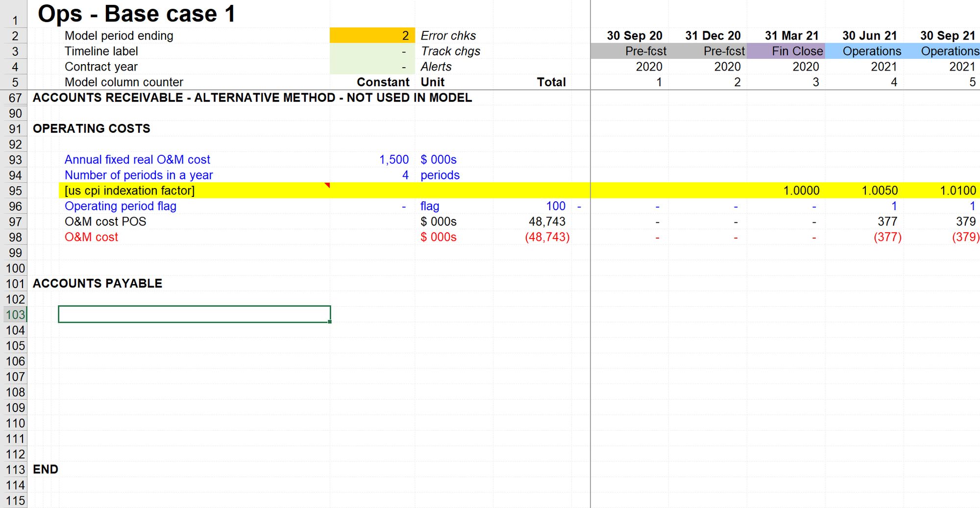Click the 'END' marker cell

click(46, 470)
